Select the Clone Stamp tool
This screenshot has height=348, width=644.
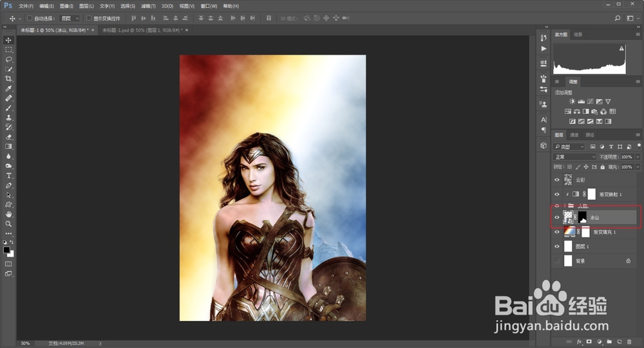pos(8,117)
